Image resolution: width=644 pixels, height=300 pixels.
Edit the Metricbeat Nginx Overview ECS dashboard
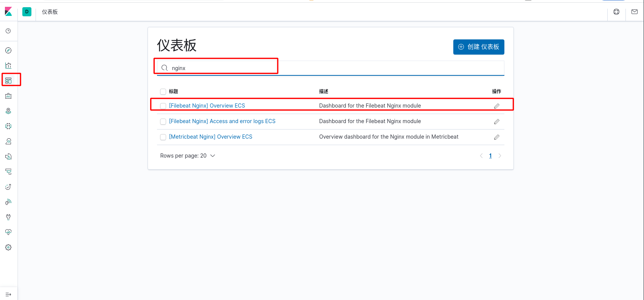[x=497, y=137]
